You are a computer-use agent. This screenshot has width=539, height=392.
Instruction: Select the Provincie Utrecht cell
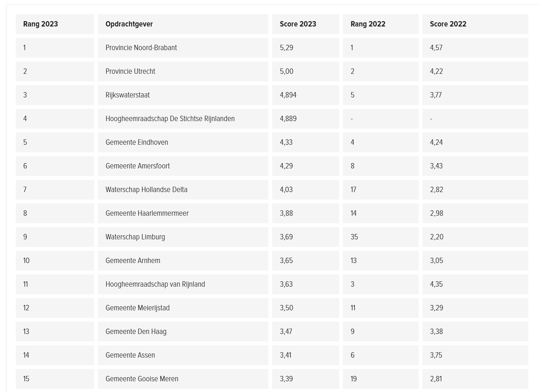tap(130, 71)
